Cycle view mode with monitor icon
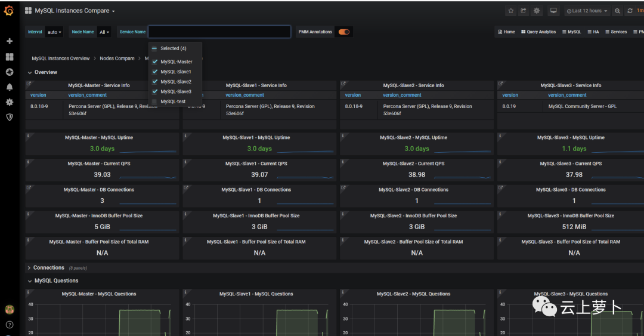The width and height of the screenshot is (644, 336). 553,11
